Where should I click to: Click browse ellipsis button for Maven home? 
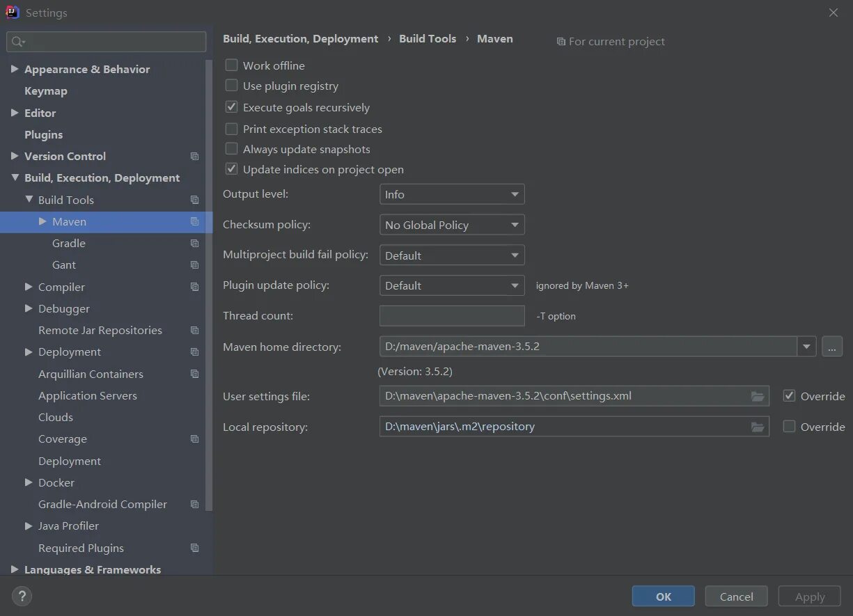[x=832, y=347]
